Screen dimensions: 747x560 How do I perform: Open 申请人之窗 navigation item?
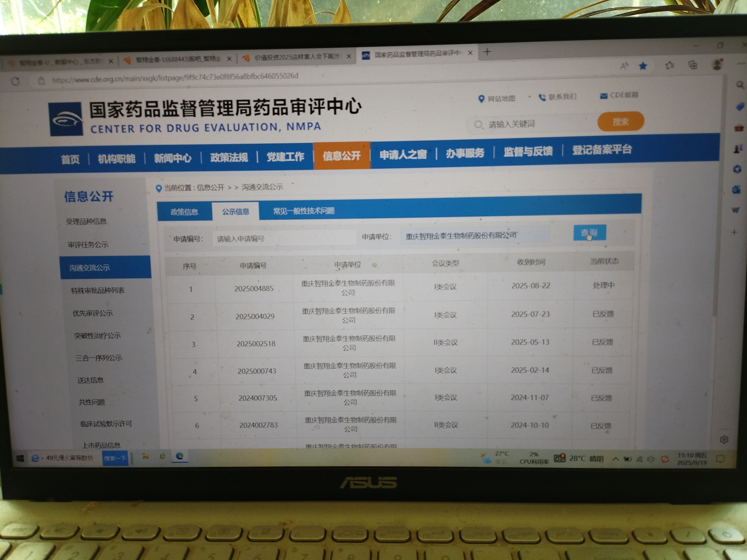tap(403, 155)
